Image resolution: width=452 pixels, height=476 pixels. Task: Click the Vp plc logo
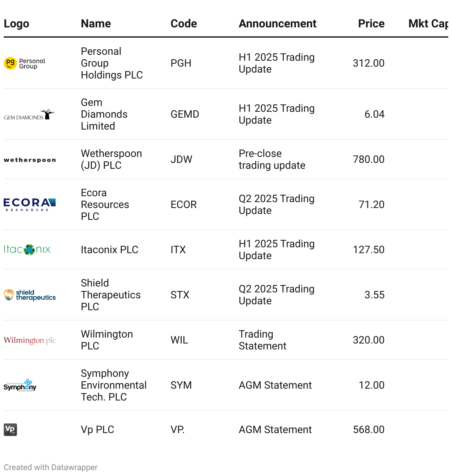point(10,430)
